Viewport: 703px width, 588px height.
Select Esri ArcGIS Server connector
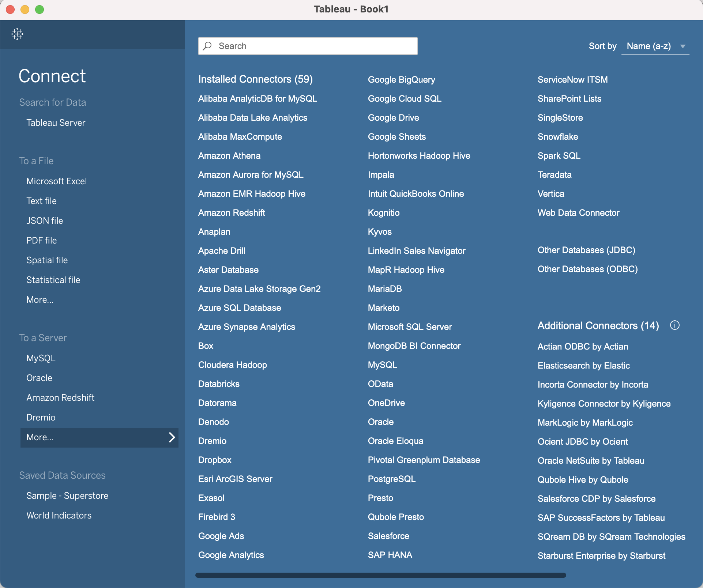click(x=235, y=479)
